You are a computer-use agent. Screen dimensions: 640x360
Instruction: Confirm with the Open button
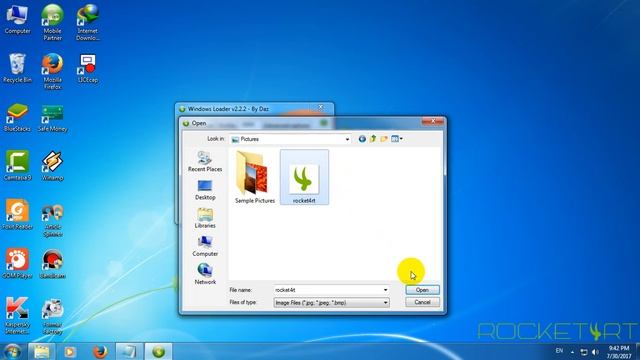point(422,290)
